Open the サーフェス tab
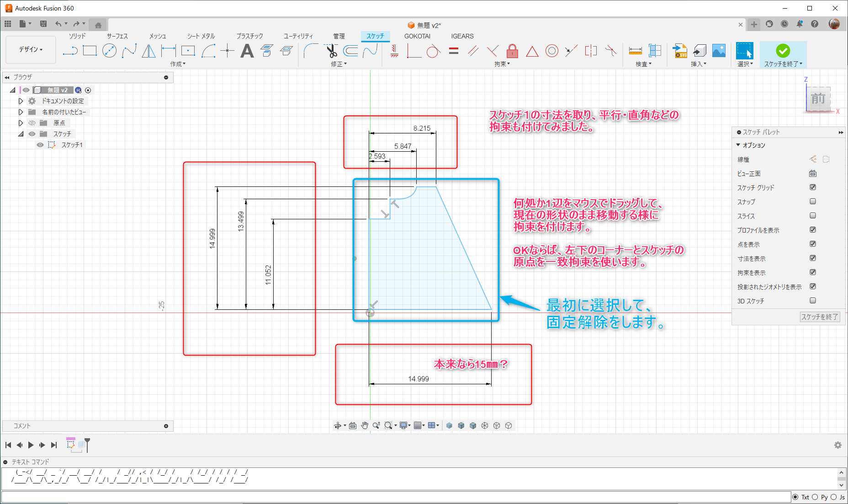This screenshot has width=848, height=504. [117, 36]
